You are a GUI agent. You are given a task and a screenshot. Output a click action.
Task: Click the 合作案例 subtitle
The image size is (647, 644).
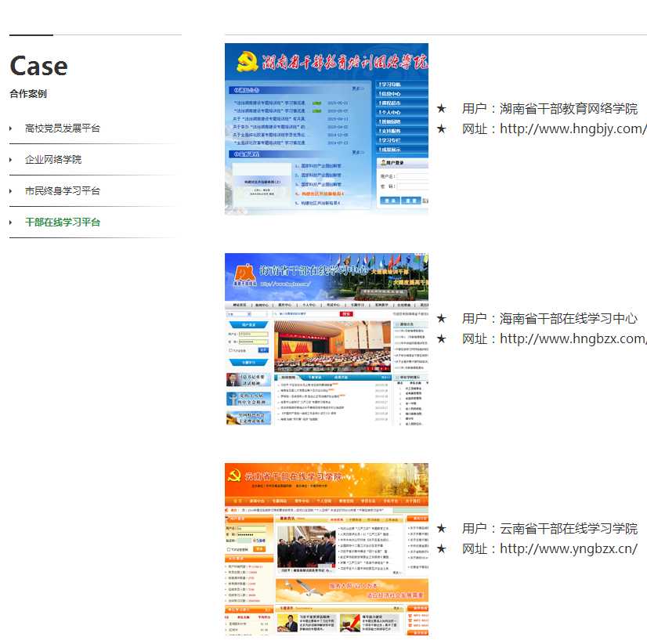click(28, 94)
